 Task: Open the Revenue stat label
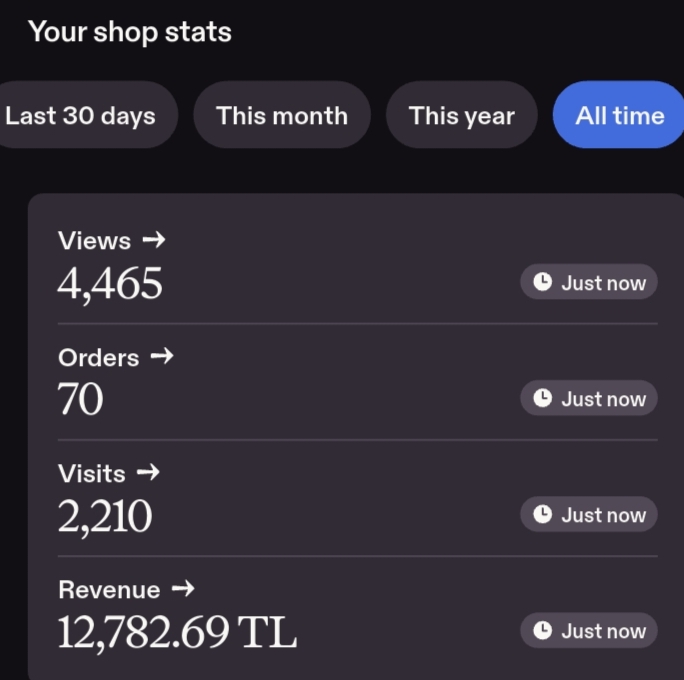[x=109, y=590]
